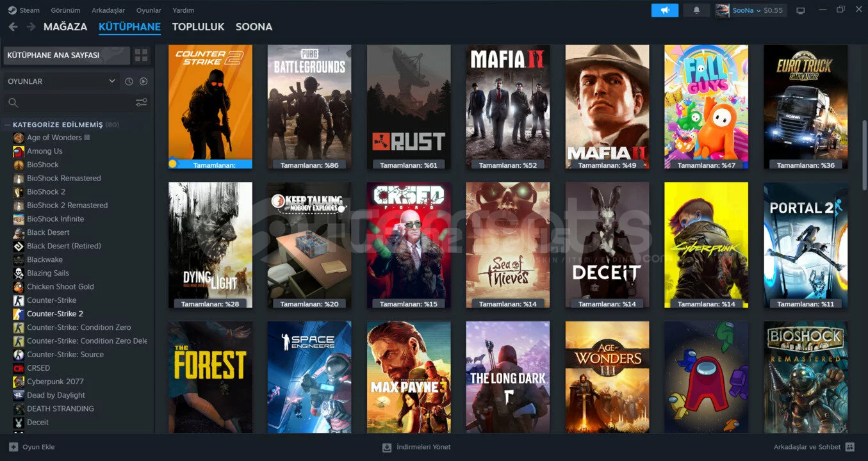
Task: Open Mafia II classic cover at %52
Action: pos(508,106)
